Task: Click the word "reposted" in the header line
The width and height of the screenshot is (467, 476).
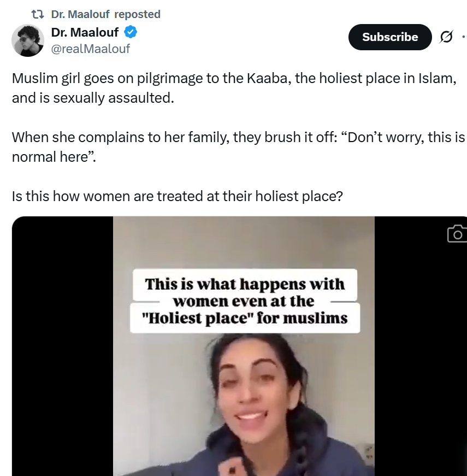Action: pos(137,14)
